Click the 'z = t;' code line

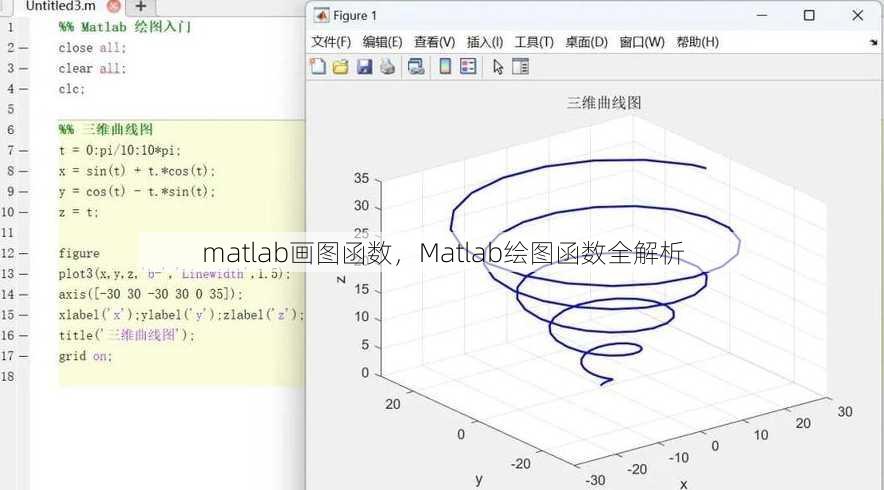[78, 212]
